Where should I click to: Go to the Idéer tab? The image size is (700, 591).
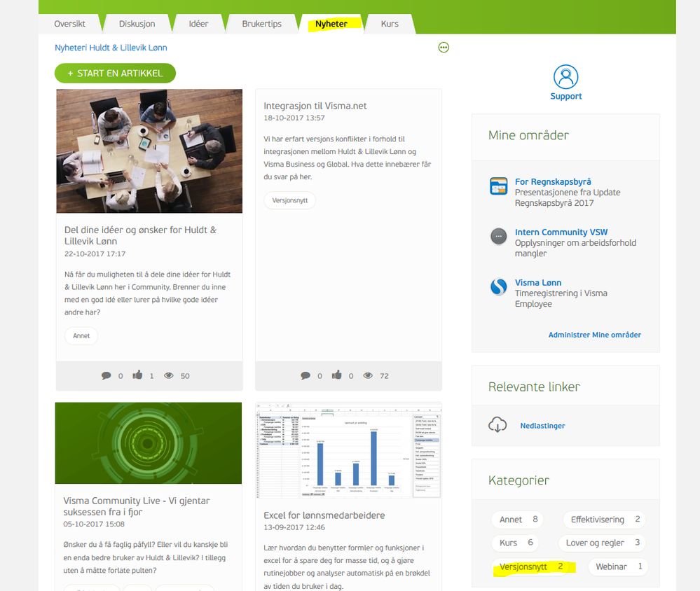(199, 24)
